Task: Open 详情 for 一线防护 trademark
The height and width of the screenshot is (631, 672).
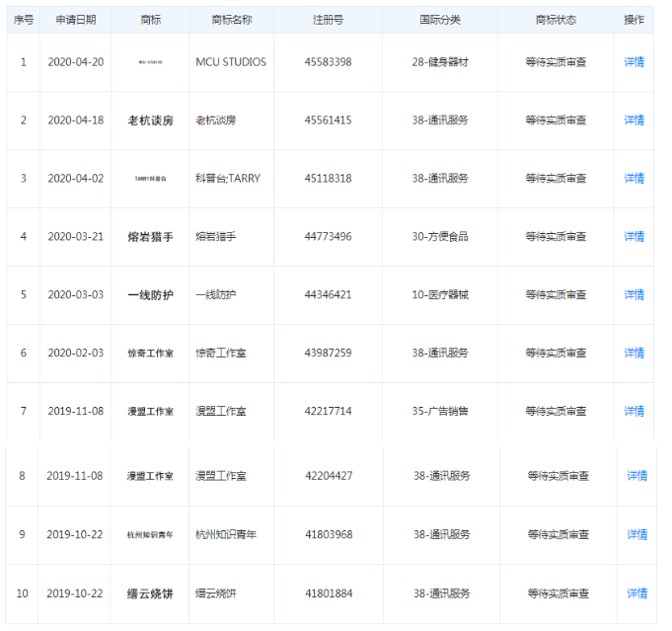Action: [x=634, y=295]
